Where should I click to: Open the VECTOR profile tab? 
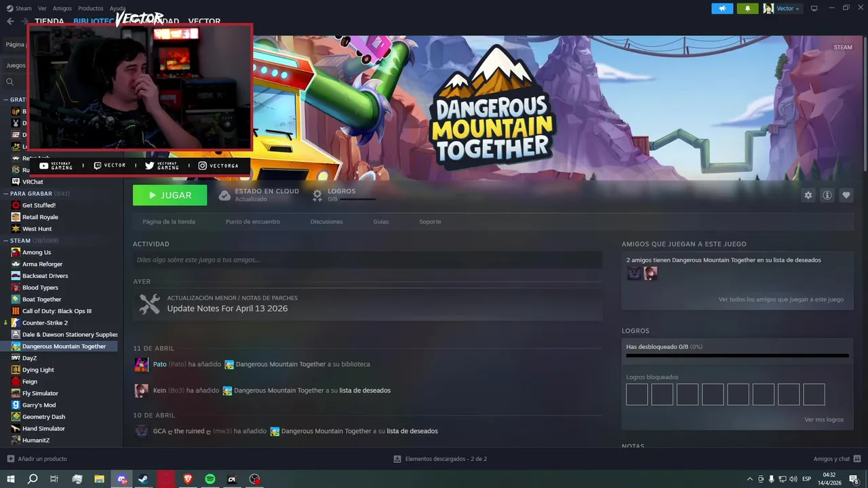(x=204, y=22)
